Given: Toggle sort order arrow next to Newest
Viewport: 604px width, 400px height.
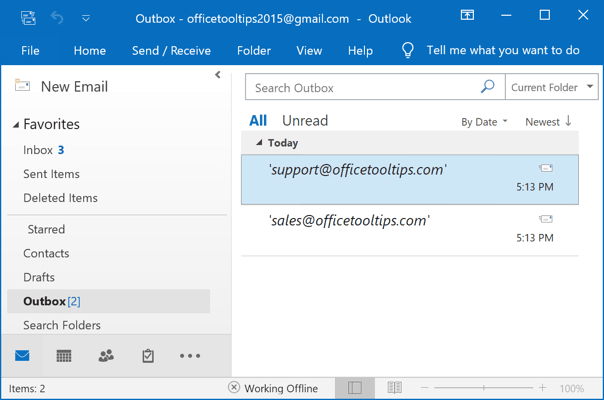Looking at the screenshot, I should coord(568,121).
